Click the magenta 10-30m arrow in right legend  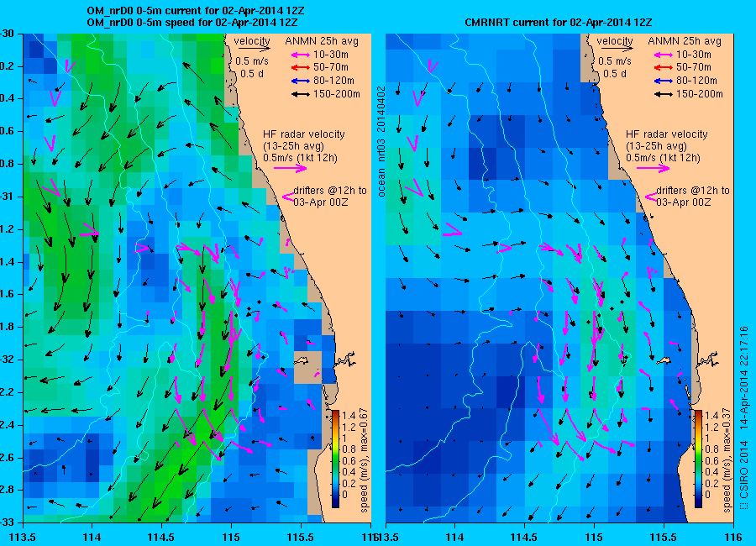click(664, 55)
